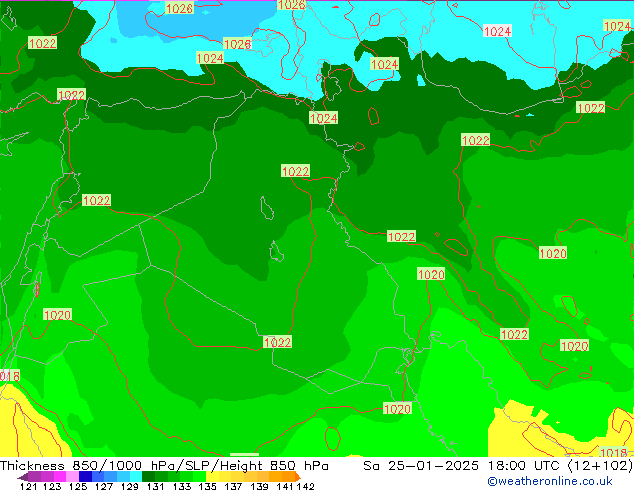Click the 'Sa 25-01-2025' date text
This screenshot has width=634, height=490.
click(421, 465)
